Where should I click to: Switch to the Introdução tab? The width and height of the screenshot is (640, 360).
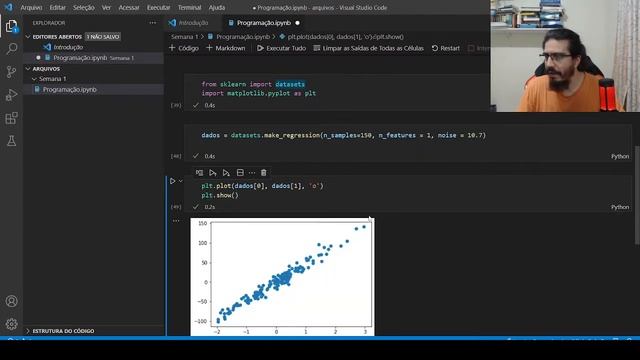[x=193, y=23]
